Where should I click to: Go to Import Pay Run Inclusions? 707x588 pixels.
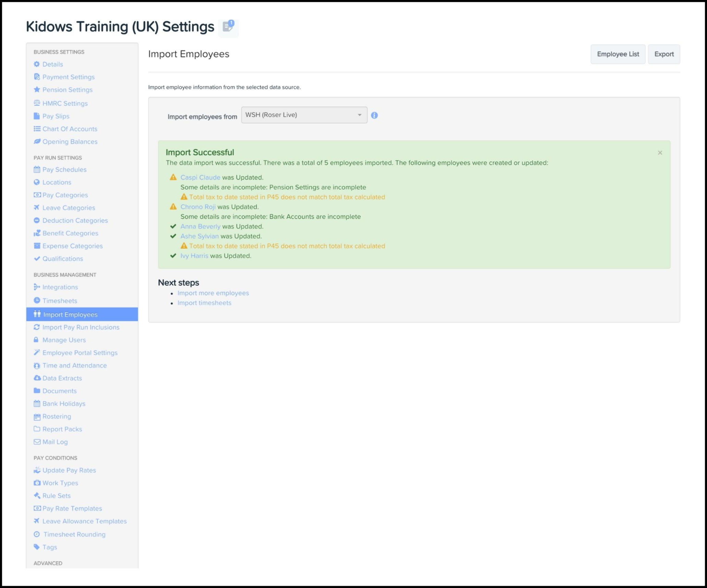[81, 327]
